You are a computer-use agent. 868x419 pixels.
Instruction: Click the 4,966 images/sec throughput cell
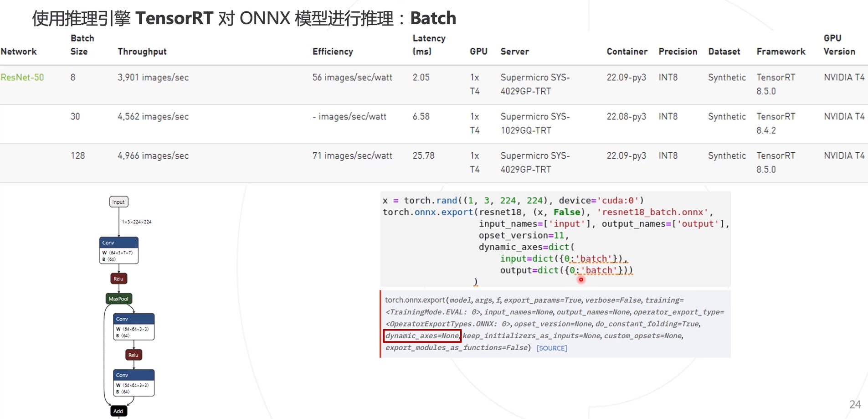coord(153,156)
